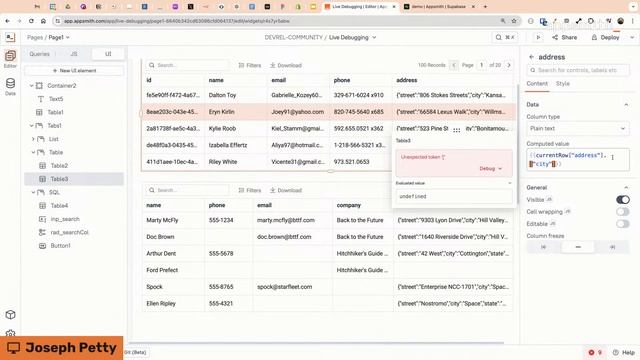Image resolution: width=640 pixels, height=360 pixels.
Task: Collapse the Container2 tree node
Action: coord(31,86)
